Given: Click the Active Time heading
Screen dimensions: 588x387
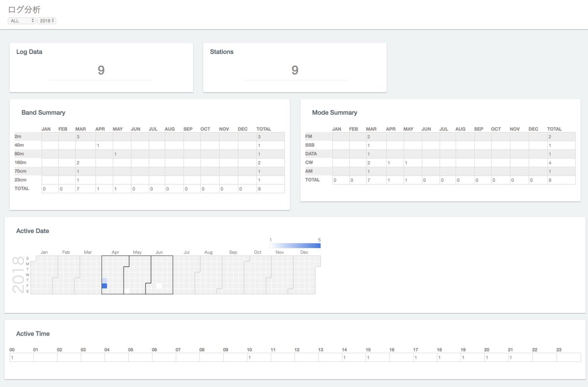Looking at the screenshot, I should [33, 334].
